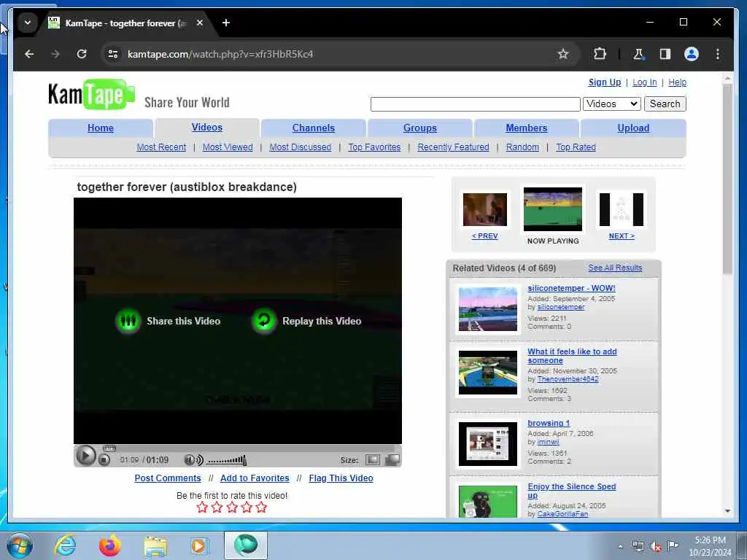Click the Help link
The image size is (747, 560).
coord(677,82)
